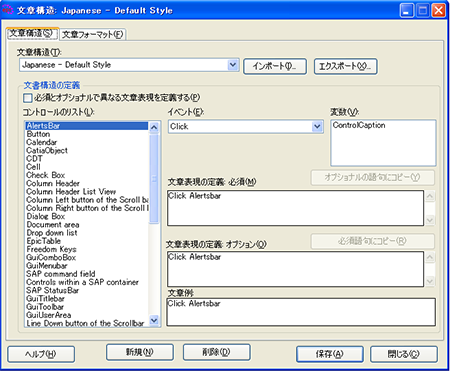
Task: Click control list scroll down arrow
Action: point(154,320)
